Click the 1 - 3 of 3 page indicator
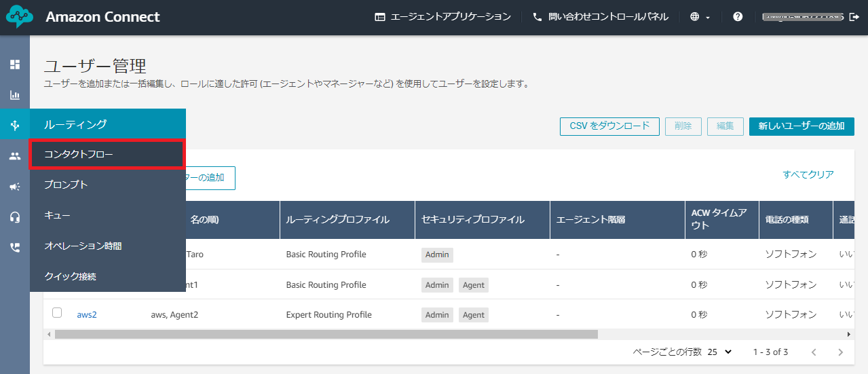This screenshot has width=868, height=374. pyautogui.click(x=770, y=352)
